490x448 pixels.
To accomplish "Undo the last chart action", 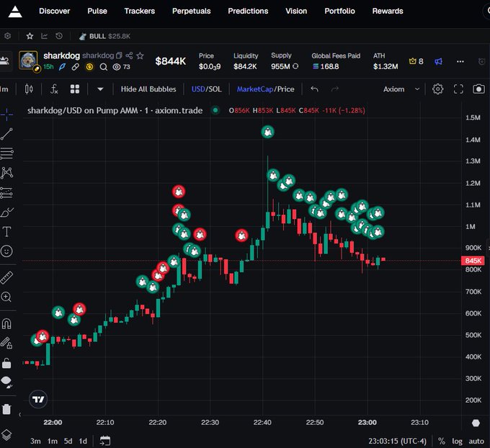I will coord(314,89).
